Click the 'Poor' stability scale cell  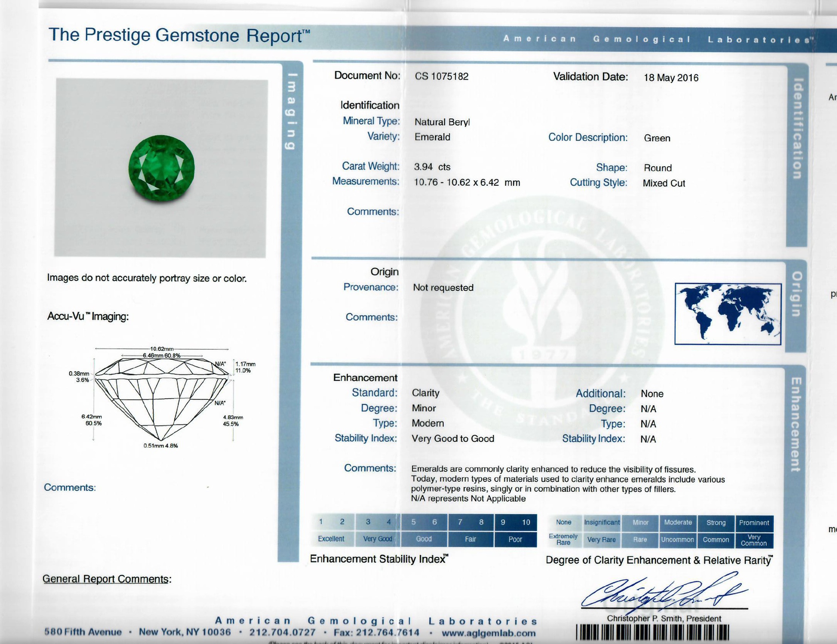(x=515, y=539)
